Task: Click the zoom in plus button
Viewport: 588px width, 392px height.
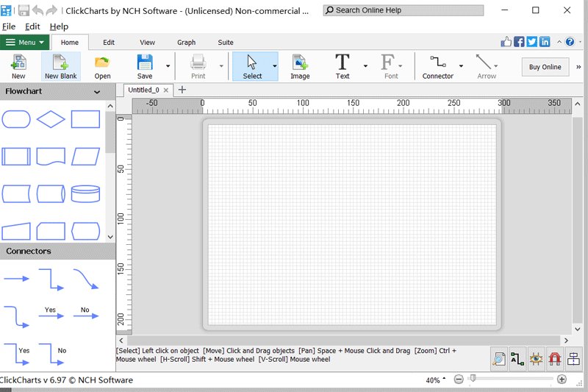Action: pyautogui.click(x=562, y=379)
